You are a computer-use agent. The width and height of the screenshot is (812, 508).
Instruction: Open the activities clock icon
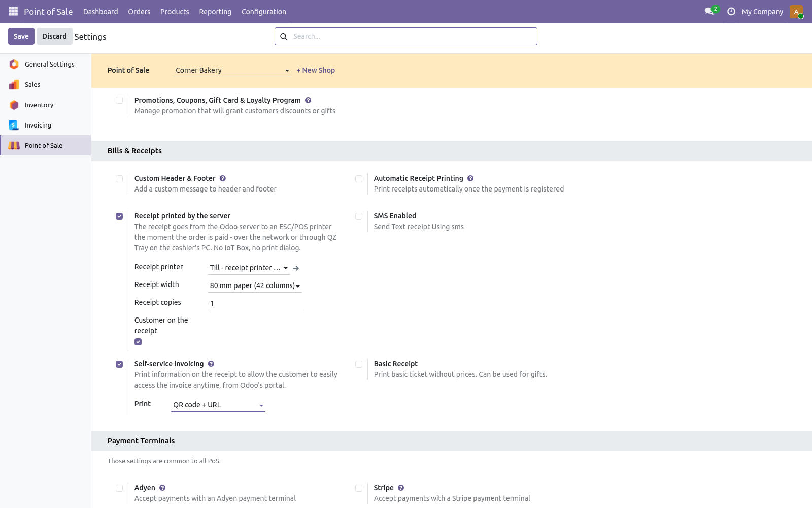[x=731, y=11]
